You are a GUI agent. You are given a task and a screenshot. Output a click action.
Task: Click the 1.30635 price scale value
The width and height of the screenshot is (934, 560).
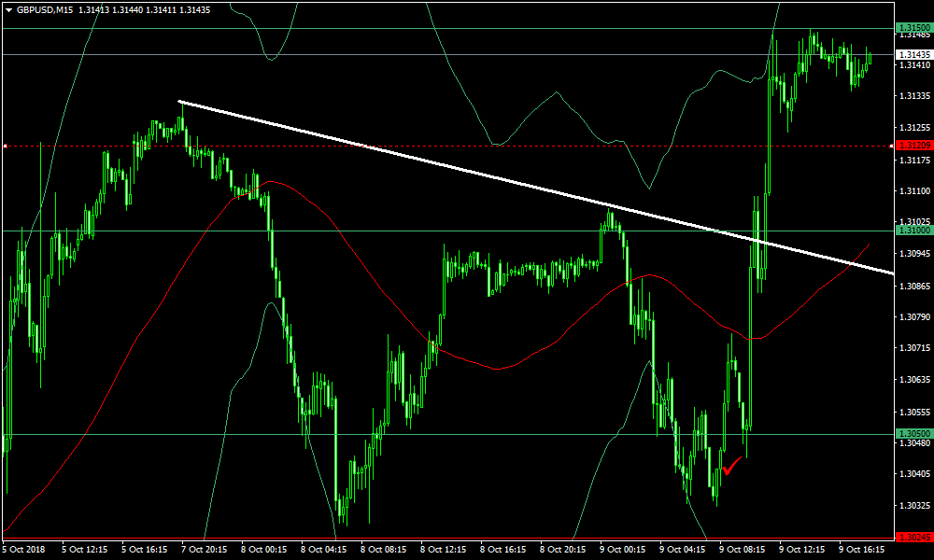pos(915,380)
